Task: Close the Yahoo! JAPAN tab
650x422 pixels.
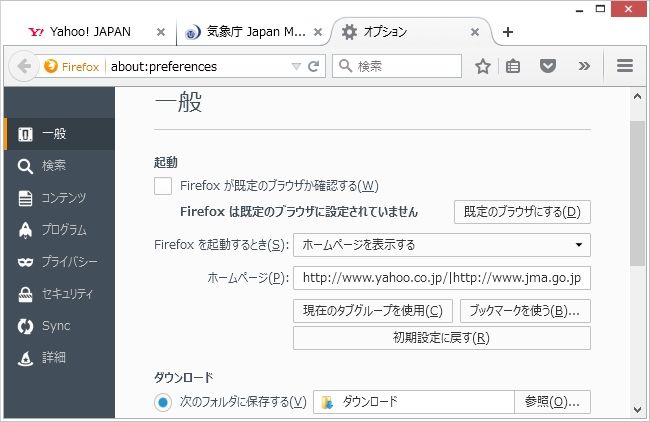Action: click(x=161, y=32)
